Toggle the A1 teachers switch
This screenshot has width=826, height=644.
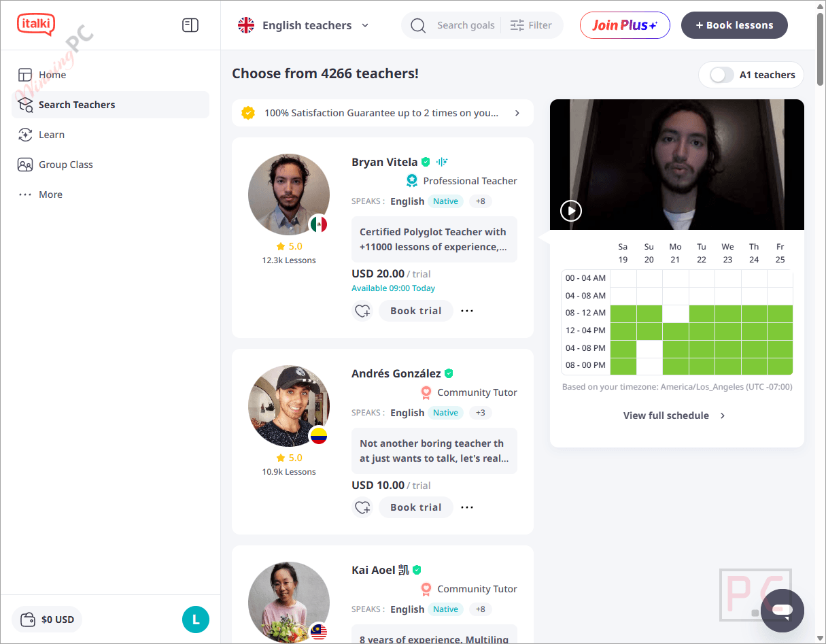pos(721,75)
